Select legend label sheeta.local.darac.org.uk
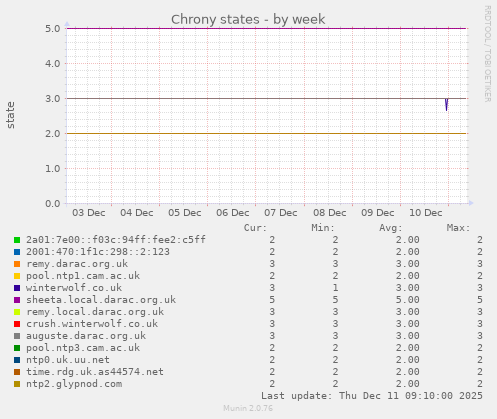497x419 pixels. coord(101,300)
